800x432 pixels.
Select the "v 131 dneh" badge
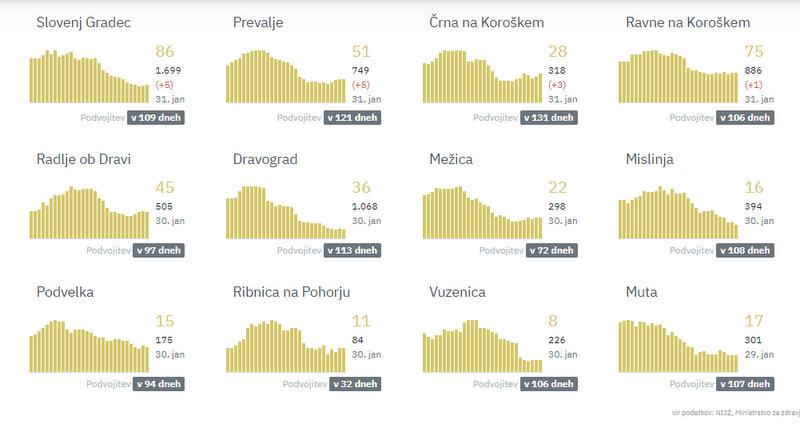pos(547,117)
